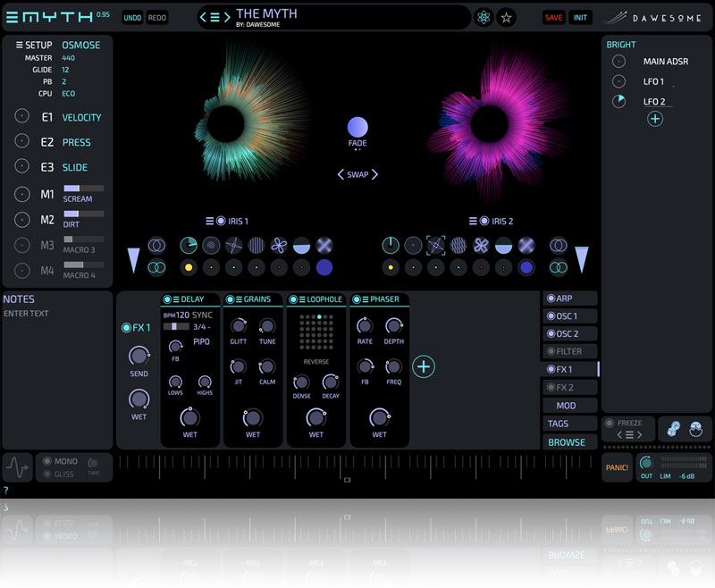
Task: Open the GRAINS effect menu
Action: tap(239, 299)
